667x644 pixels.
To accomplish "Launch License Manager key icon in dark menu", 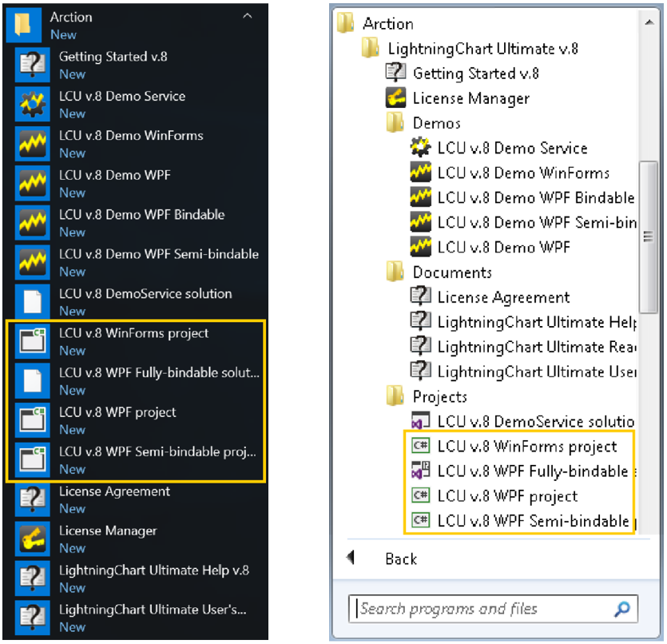I will [x=32, y=539].
